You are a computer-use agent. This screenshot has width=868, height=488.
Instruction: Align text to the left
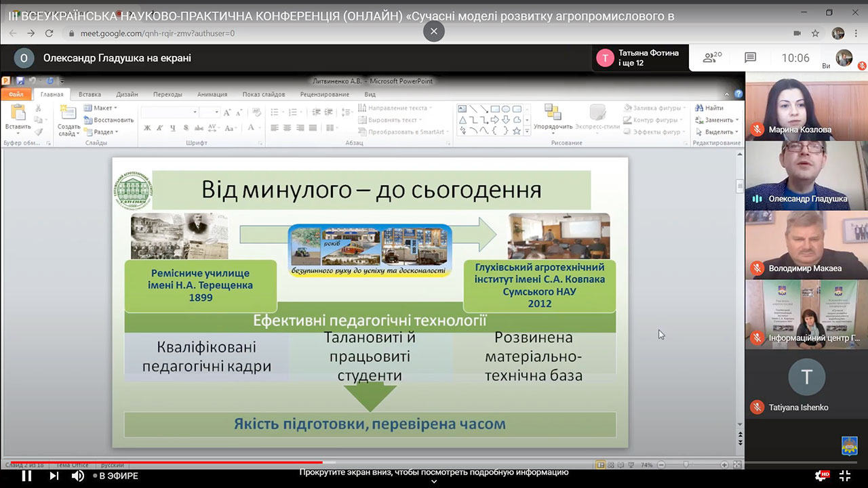pyautogui.click(x=275, y=128)
